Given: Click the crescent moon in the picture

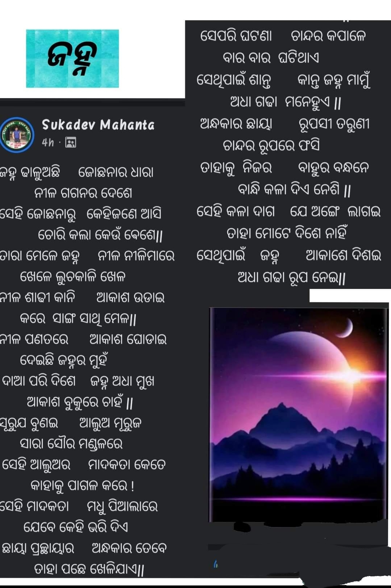Looking at the screenshot, I should click(346, 327).
